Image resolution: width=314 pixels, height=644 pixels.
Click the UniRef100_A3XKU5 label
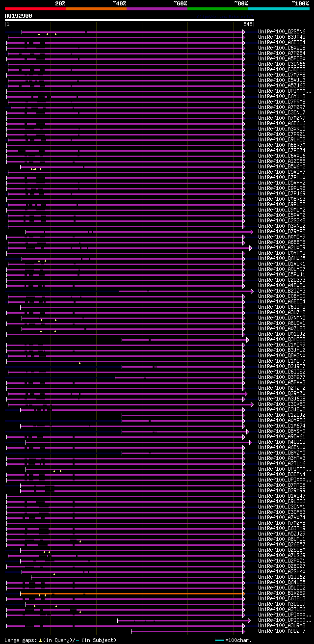coord(282,129)
